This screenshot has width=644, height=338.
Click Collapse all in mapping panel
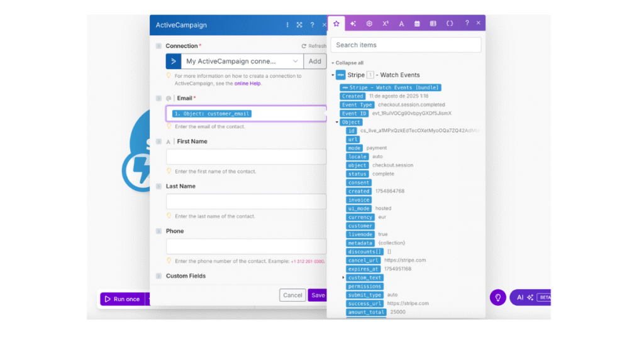pyautogui.click(x=347, y=63)
